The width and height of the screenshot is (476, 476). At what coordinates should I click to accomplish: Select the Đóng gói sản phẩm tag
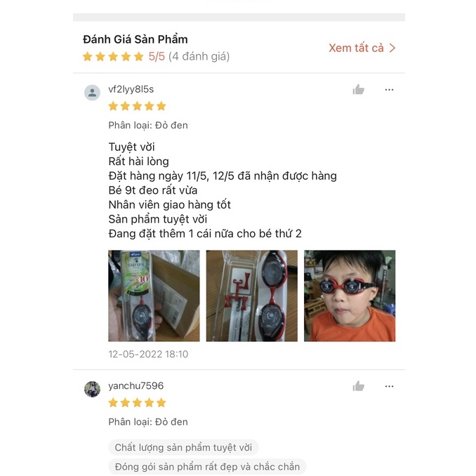click(207, 467)
